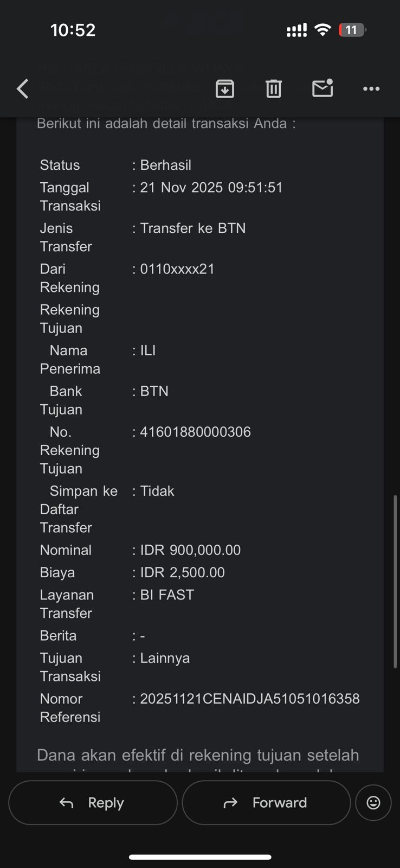The height and width of the screenshot is (868, 400).
Task: Tap the Wi-Fi status icon
Action: pyautogui.click(x=322, y=30)
